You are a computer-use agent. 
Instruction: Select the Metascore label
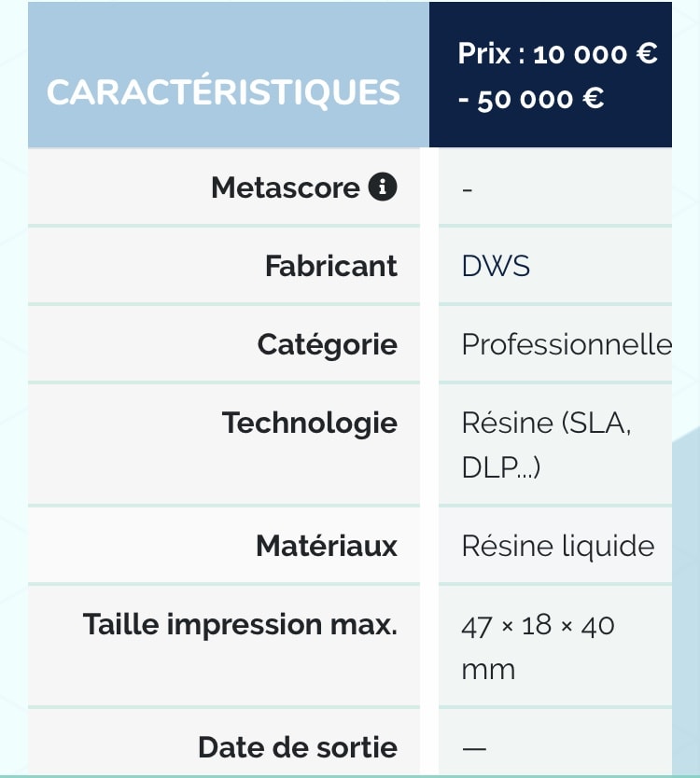pos(286,188)
